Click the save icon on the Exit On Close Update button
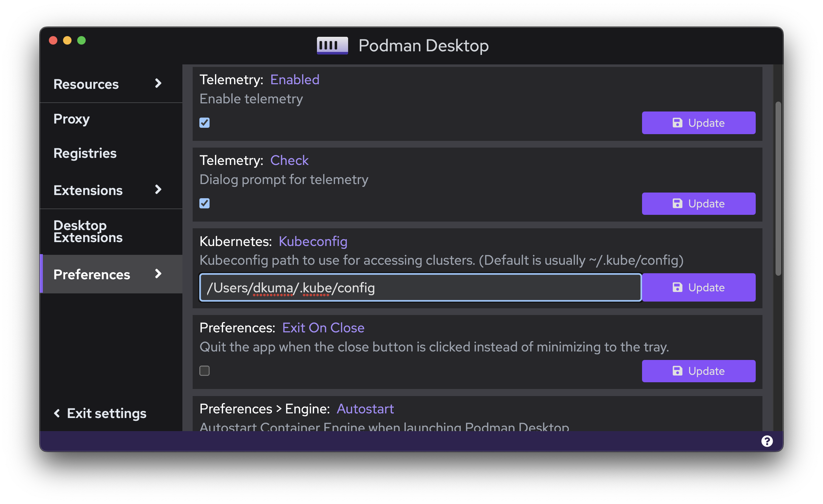 tap(677, 371)
